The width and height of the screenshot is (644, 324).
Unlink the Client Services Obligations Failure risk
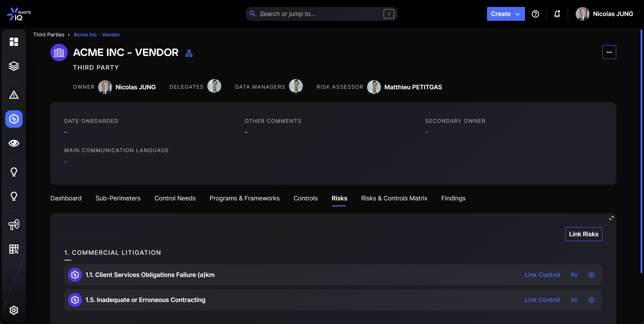pos(574,275)
